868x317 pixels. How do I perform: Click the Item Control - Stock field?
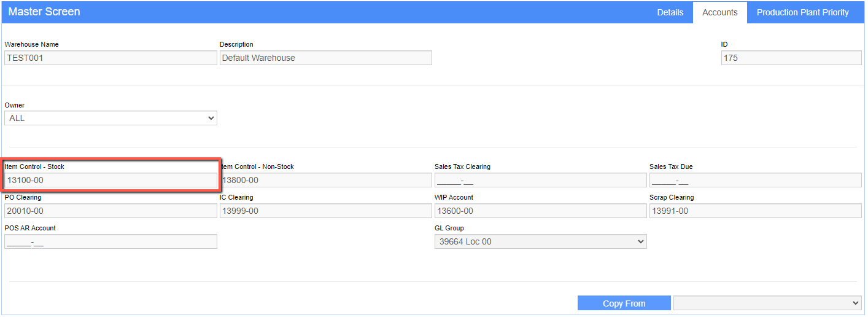click(x=110, y=180)
